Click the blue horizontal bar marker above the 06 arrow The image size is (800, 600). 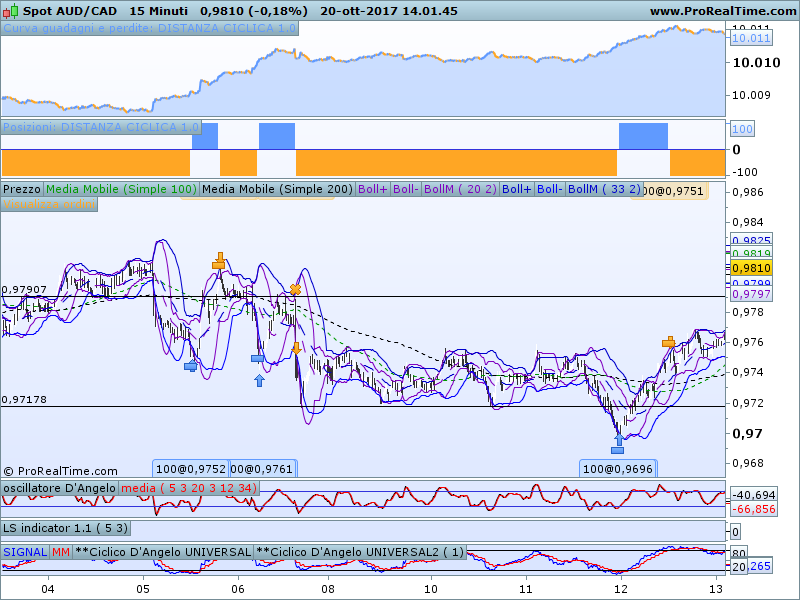257,359
